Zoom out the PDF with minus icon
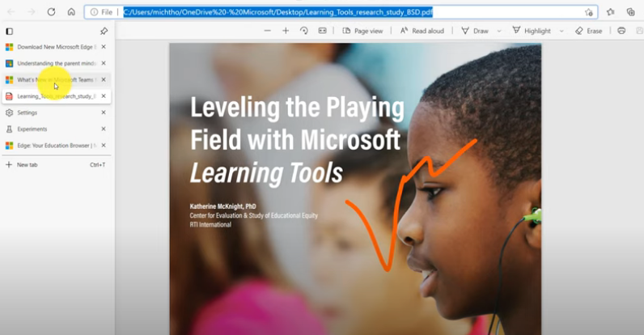The width and height of the screenshot is (644, 335). pyautogui.click(x=267, y=31)
